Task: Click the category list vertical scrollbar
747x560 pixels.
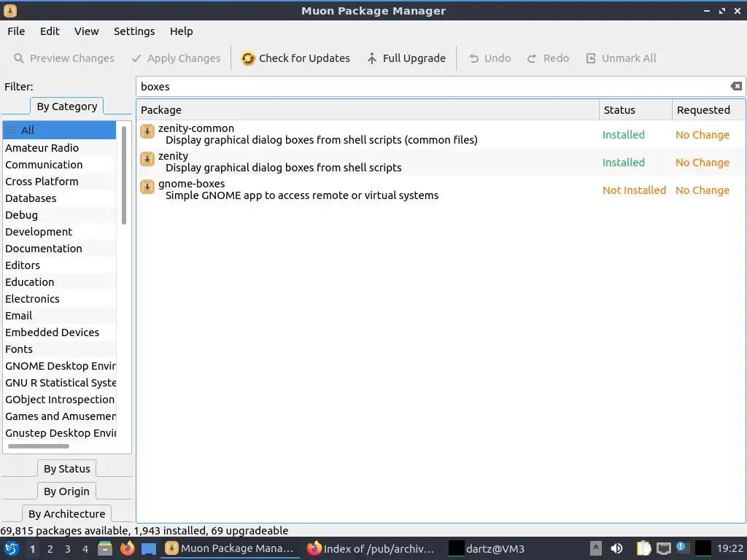Action: pos(124,175)
